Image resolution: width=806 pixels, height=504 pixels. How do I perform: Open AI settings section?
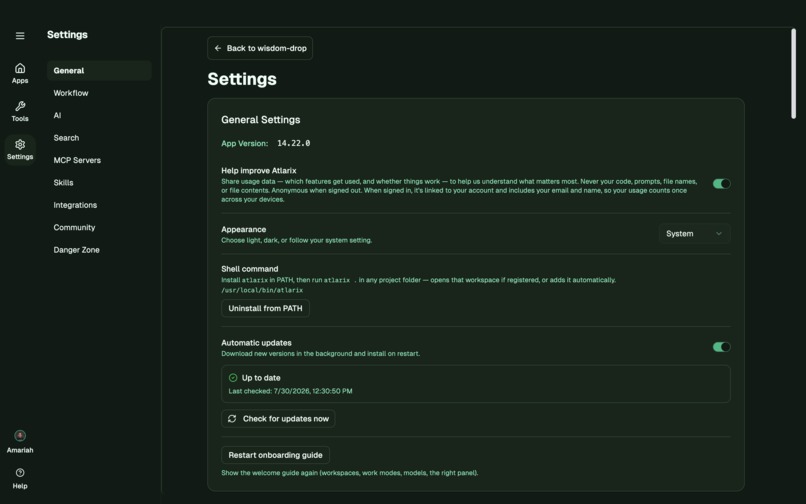point(99,115)
